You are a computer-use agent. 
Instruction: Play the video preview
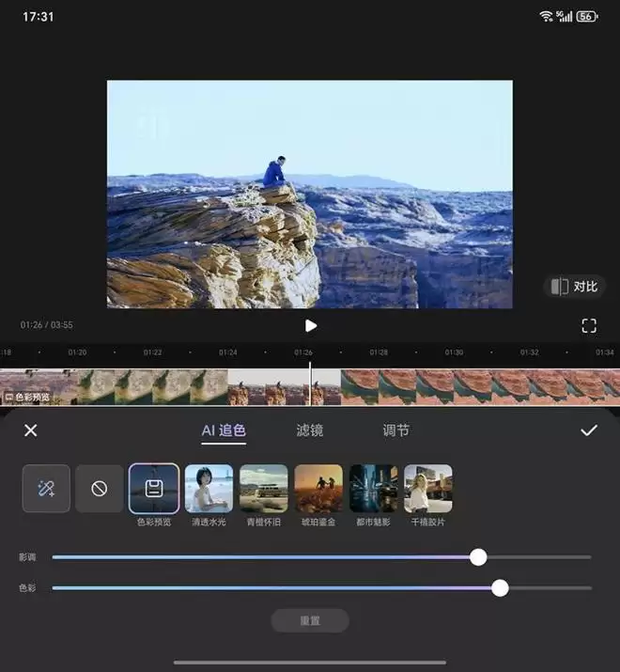tap(311, 325)
